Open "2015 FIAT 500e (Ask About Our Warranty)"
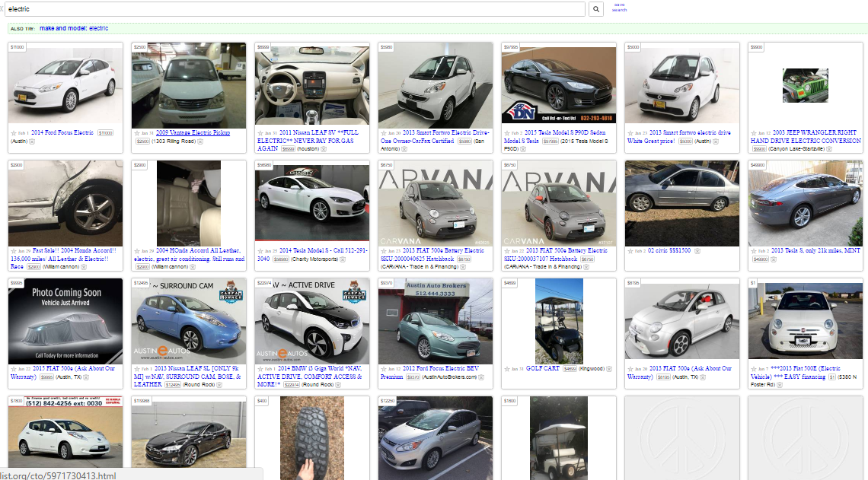Image resolution: width=868 pixels, height=480 pixels. point(62,372)
